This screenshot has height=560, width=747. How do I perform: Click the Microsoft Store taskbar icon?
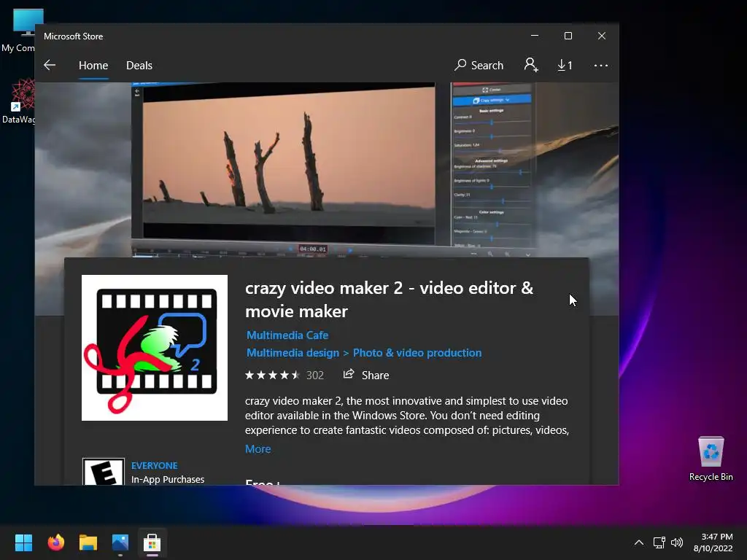point(152,542)
